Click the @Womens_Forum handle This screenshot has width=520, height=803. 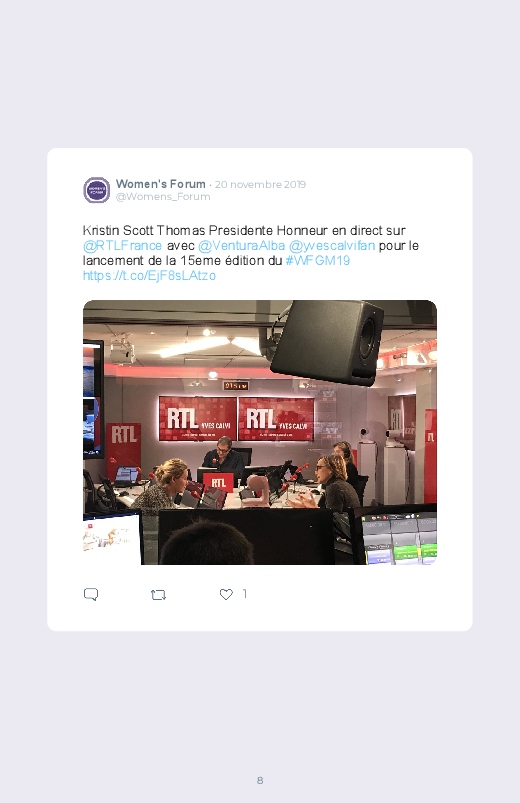click(x=163, y=197)
